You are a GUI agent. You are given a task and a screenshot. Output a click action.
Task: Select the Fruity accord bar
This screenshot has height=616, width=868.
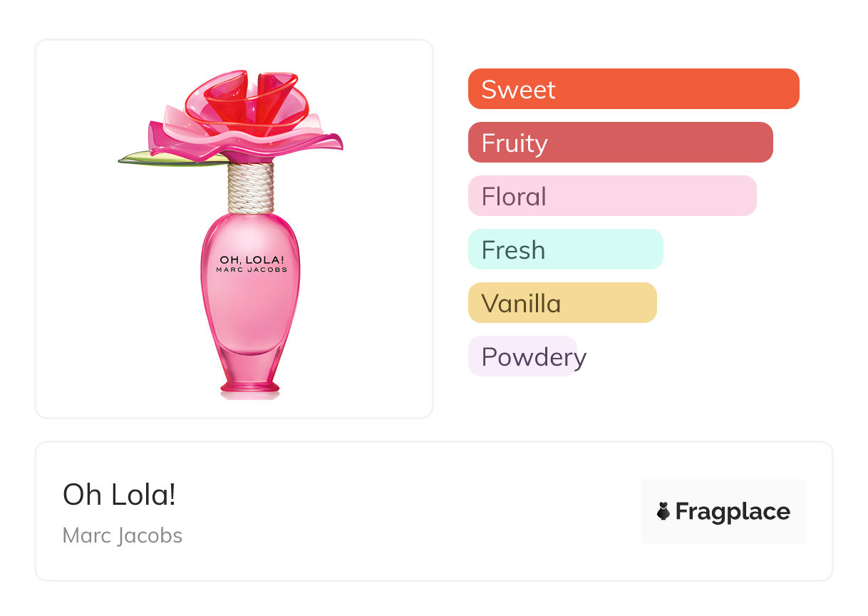(620, 143)
